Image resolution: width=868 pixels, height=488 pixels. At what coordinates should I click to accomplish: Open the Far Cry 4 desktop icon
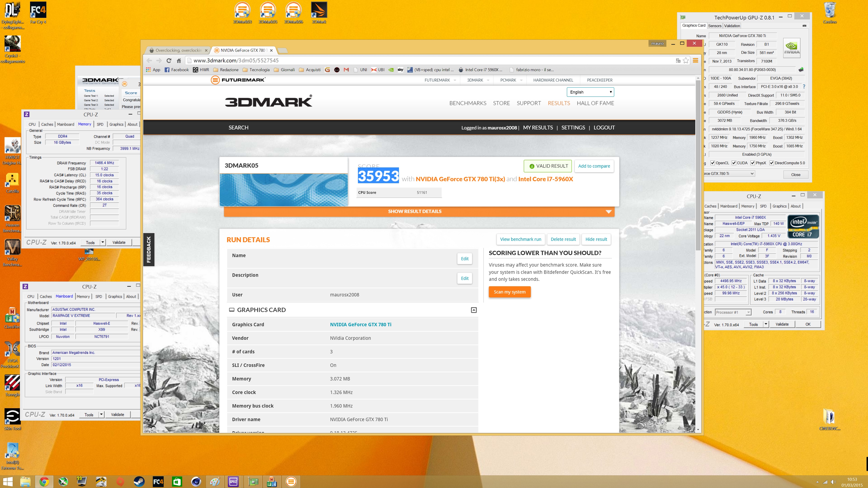click(38, 13)
